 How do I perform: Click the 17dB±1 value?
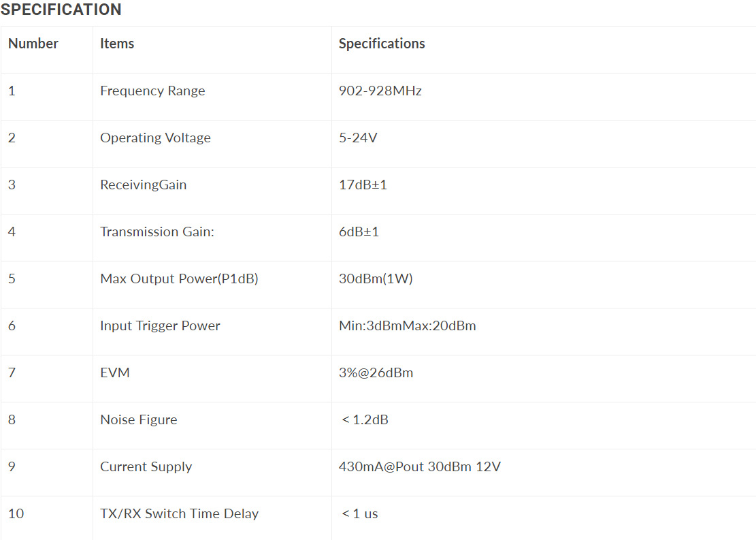coord(363,185)
